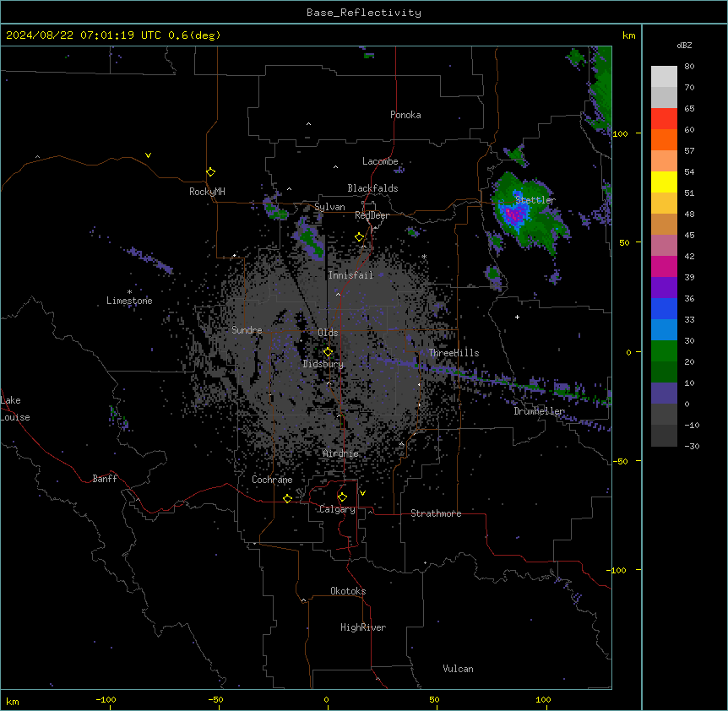Click the Stettler city label
Viewport: 728px width, 711px height.
(535, 200)
